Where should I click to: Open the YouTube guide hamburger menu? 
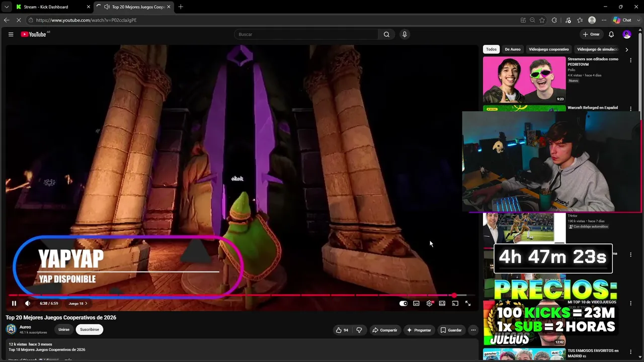[x=11, y=34]
